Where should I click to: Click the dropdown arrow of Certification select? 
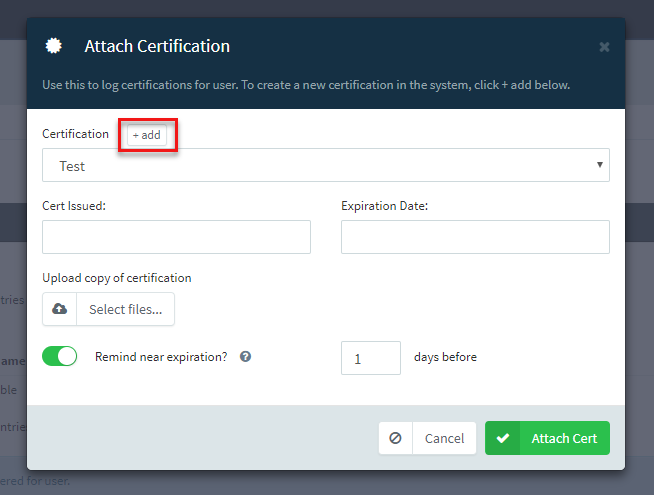(x=599, y=165)
